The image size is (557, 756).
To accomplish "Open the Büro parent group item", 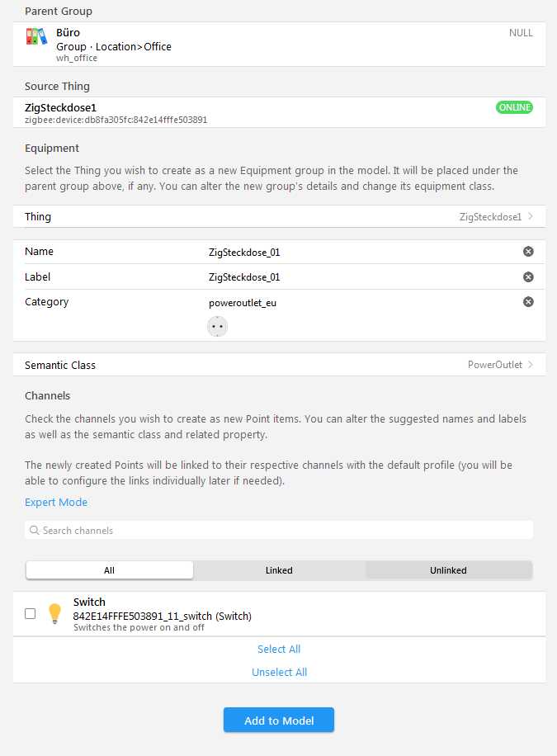I will coord(279,45).
